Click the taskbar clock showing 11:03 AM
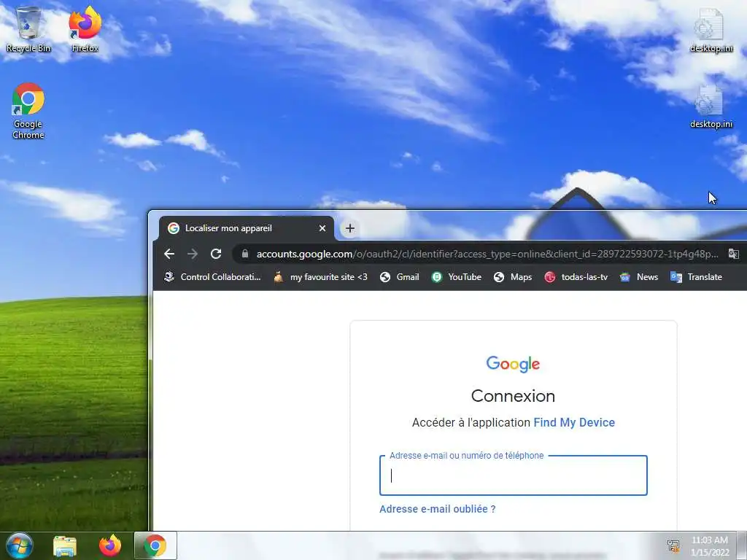 pos(710,546)
